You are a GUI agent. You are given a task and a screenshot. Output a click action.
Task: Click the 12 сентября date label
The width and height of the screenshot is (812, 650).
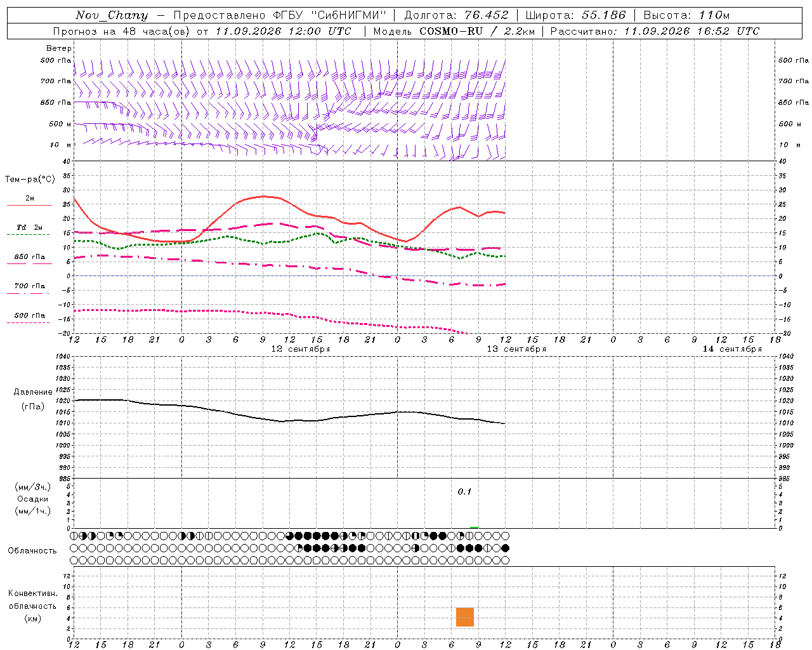pyautogui.click(x=301, y=349)
